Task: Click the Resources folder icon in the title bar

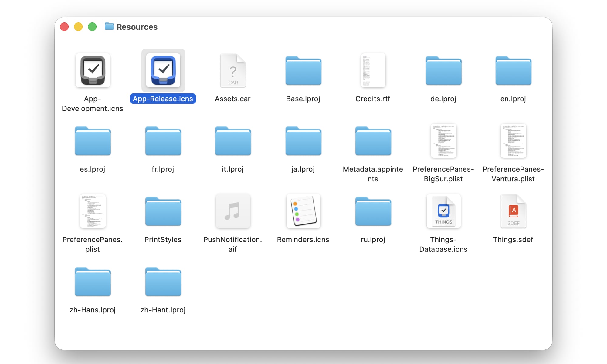Action: [109, 27]
